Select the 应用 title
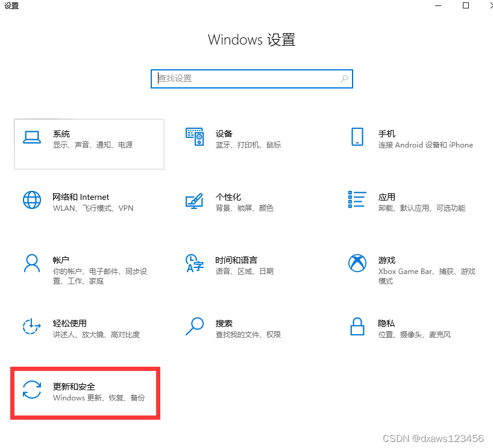The image size is (493, 448). point(387,197)
